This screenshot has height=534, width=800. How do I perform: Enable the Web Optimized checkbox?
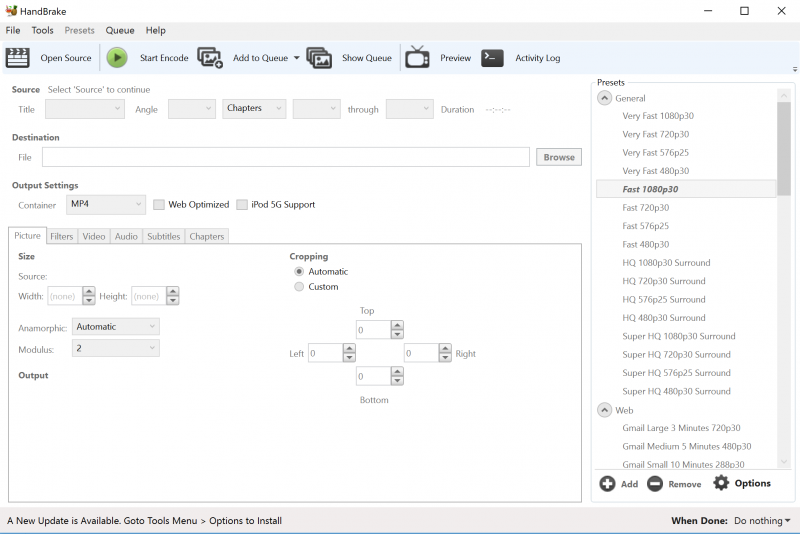pos(159,205)
